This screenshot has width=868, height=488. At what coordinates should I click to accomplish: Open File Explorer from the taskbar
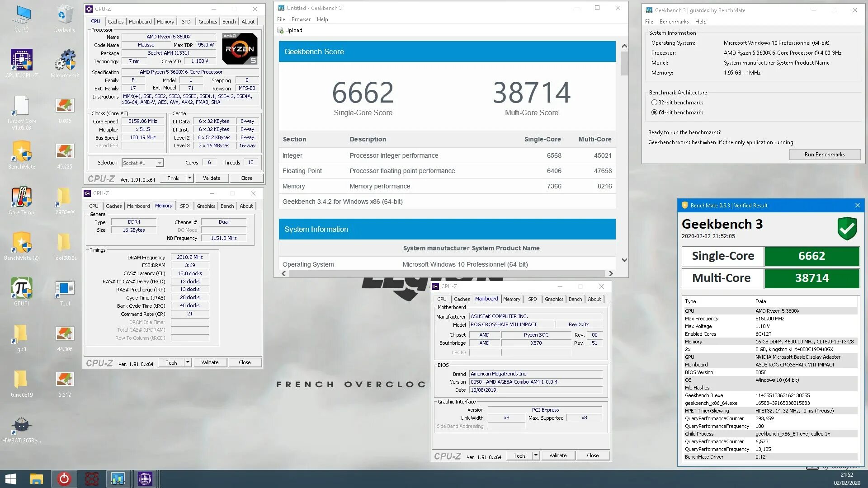(x=36, y=479)
